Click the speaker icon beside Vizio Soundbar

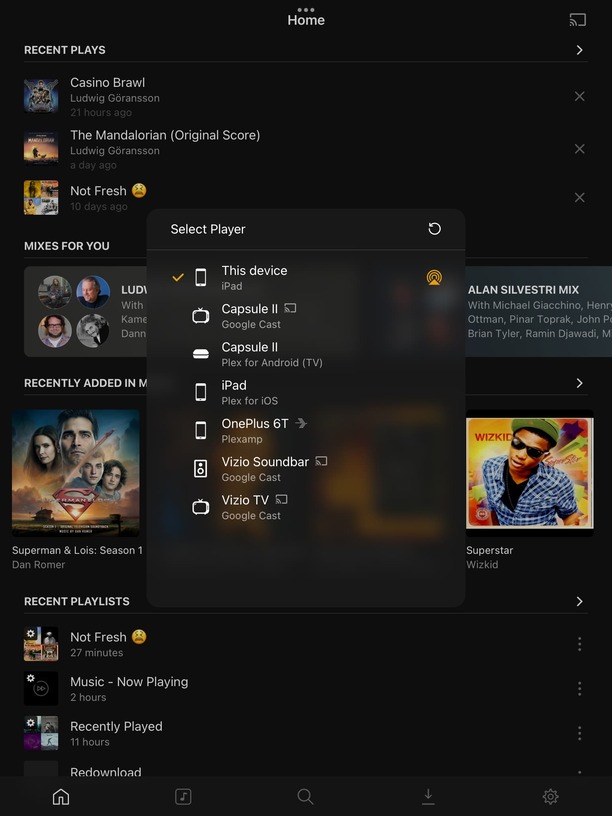200,469
